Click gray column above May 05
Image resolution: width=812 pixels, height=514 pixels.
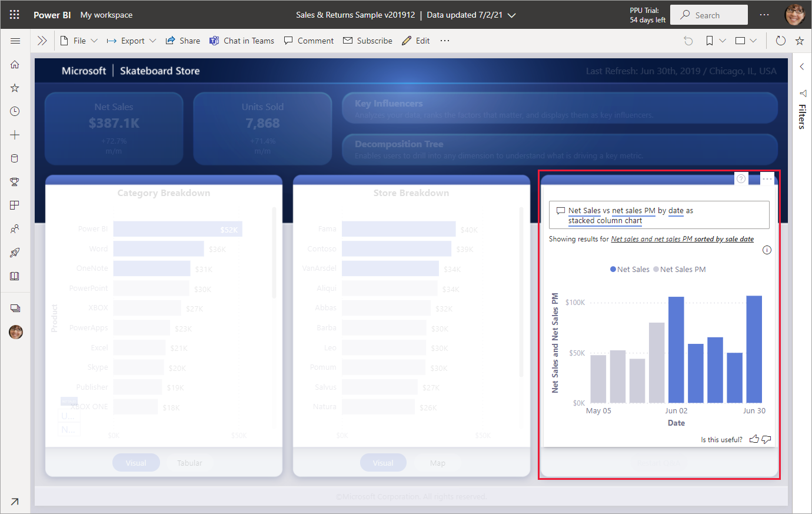[598, 379]
